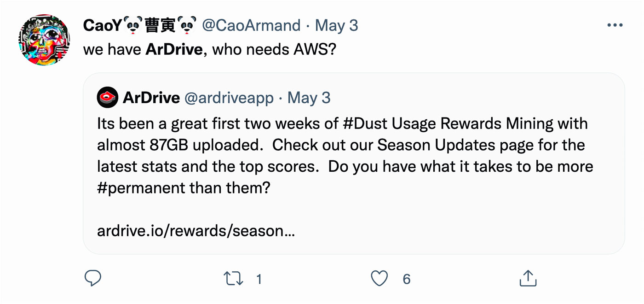
Task: Click the main tweet's May 3 timestamp
Action: pyautogui.click(x=336, y=25)
